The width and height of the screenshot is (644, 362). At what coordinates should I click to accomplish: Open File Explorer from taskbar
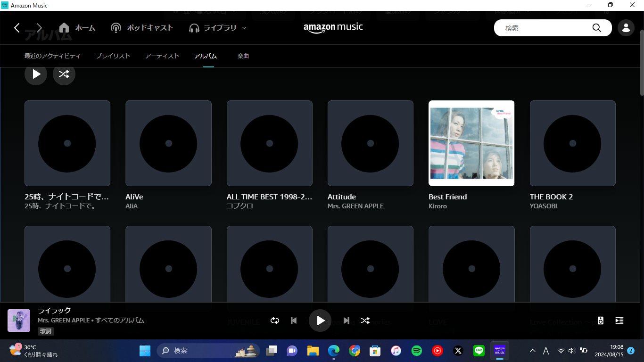(313, 351)
